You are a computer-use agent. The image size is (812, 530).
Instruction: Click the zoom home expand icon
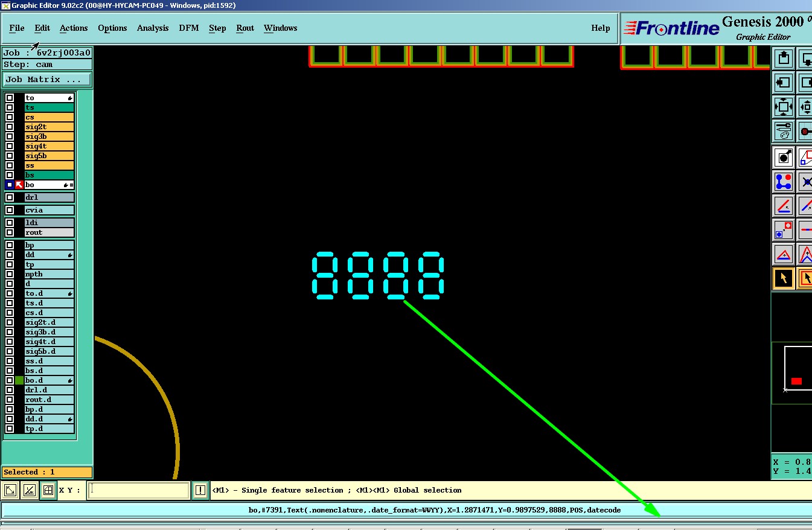pos(784,107)
